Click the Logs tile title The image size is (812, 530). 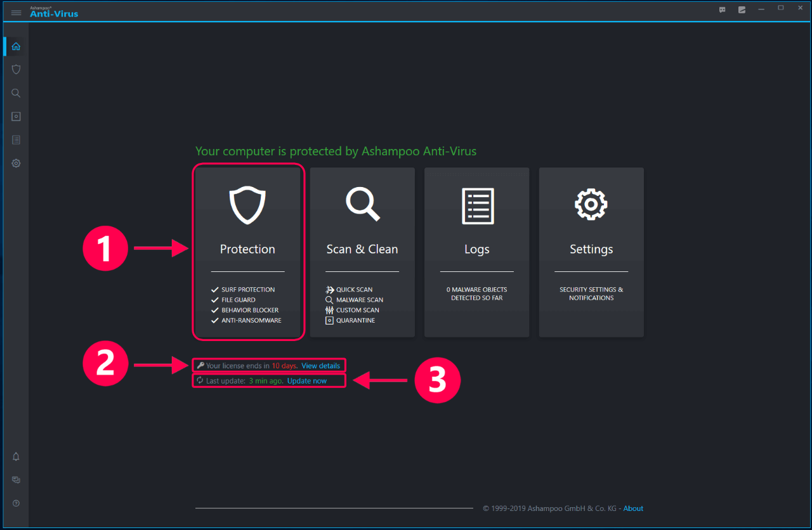[477, 249]
